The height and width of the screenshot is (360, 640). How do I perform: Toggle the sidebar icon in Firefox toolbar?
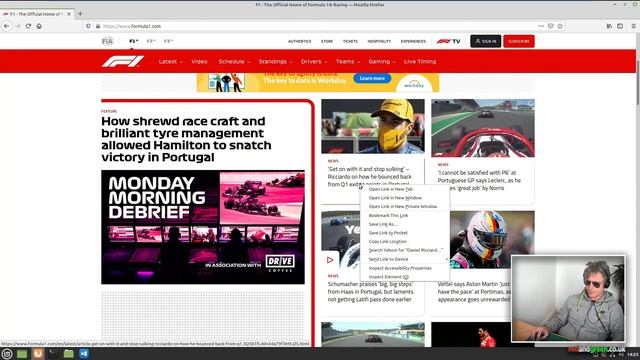pyautogui.click(x=620, y=26)
